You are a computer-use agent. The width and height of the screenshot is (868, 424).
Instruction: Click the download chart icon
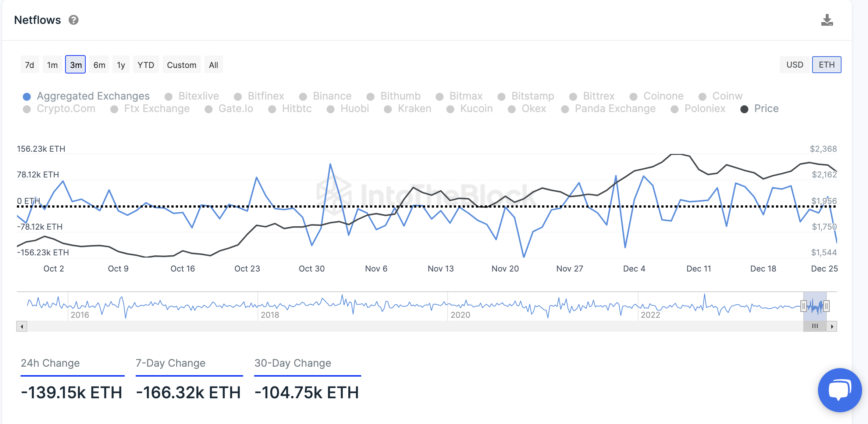click(827, 20)
